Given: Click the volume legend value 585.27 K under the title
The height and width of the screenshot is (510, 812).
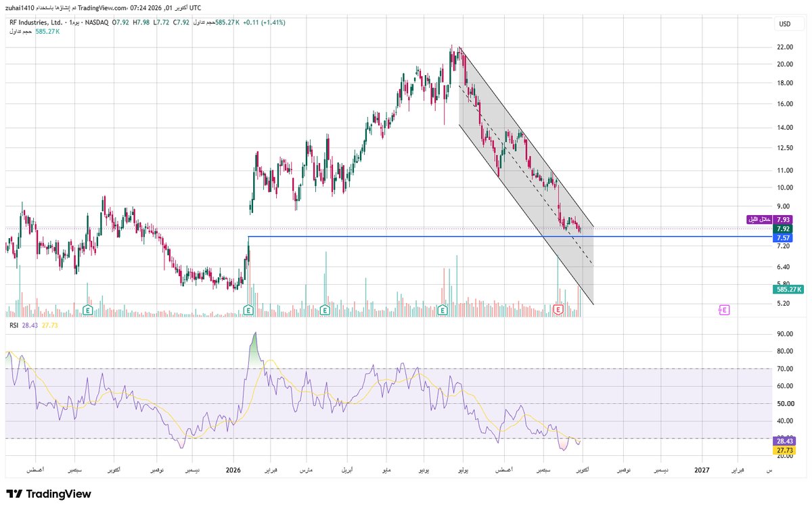Looking at the screenshot, I should tap(46, 32).
